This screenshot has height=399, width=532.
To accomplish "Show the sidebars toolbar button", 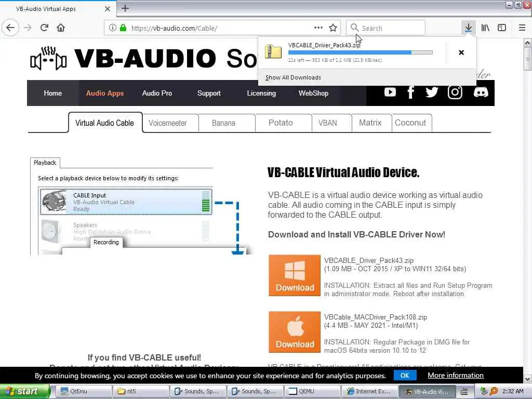I will (502, 28).
